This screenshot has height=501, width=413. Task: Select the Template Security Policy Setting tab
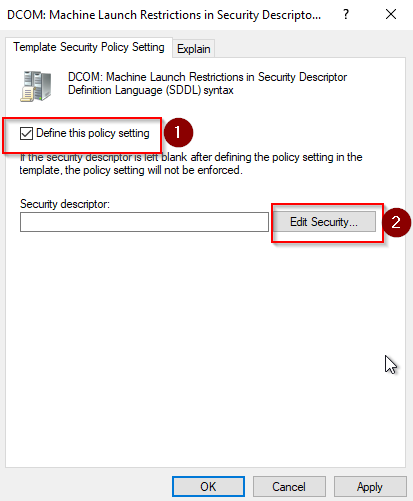pyautogui.click(x=89, y=47)
